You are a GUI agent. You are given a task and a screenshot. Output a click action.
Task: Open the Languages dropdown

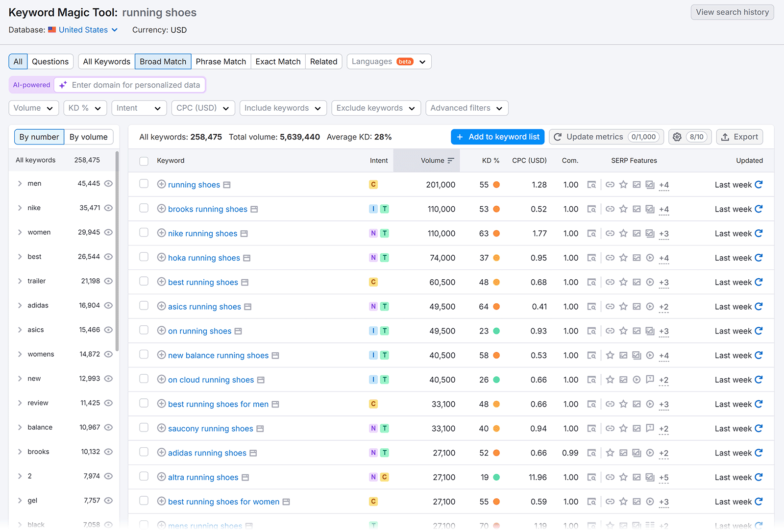pos(389,61)
